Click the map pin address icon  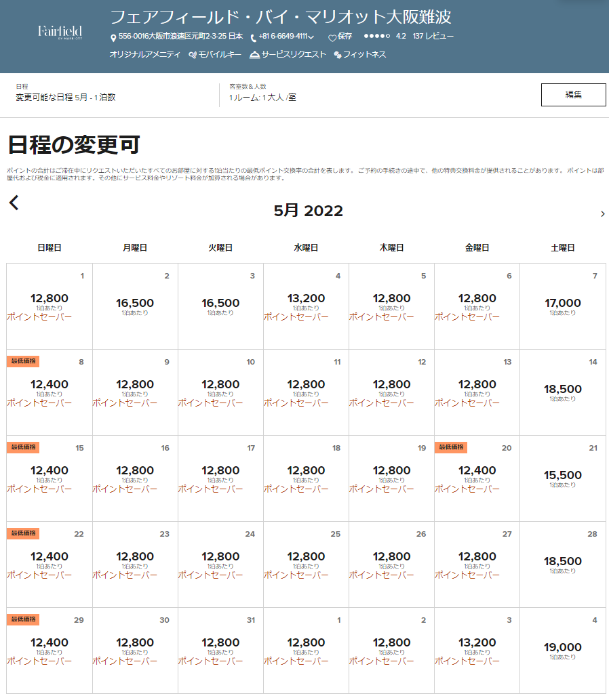113,37
